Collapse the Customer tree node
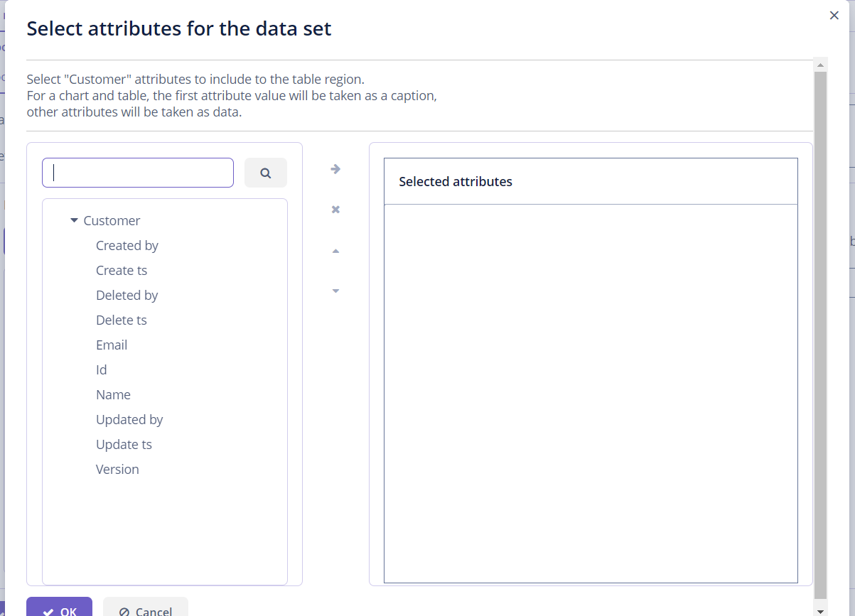 click(x=74, y=220)
